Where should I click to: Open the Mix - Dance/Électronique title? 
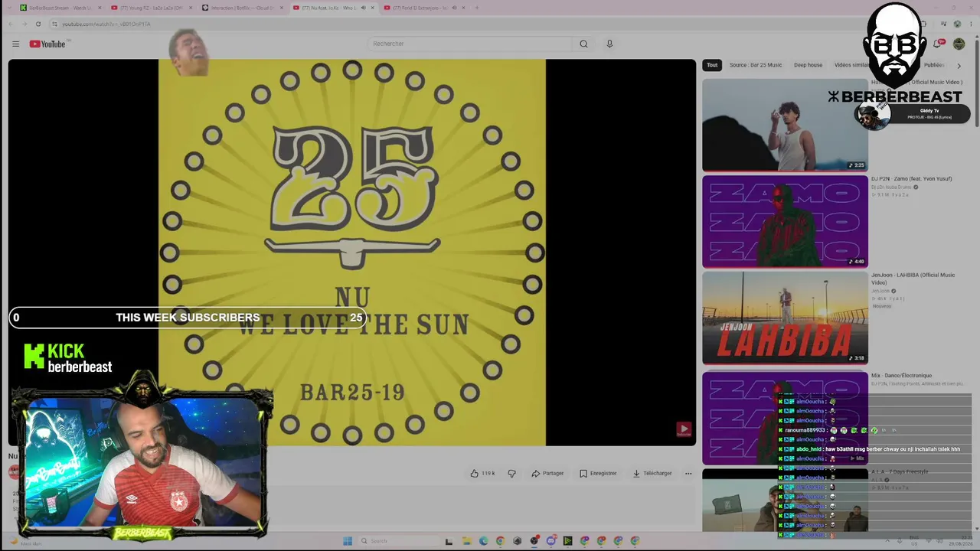[x=901, y=376]
